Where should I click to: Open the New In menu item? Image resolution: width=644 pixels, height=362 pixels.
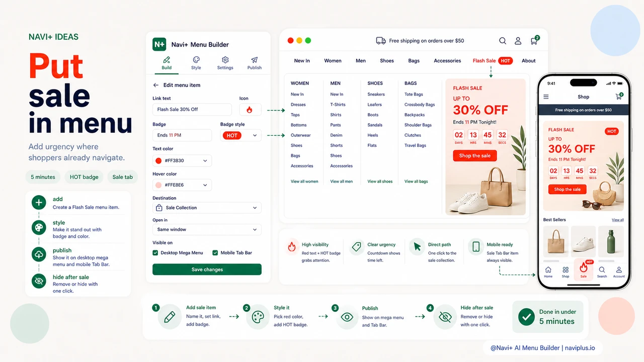tap(302, 61)
